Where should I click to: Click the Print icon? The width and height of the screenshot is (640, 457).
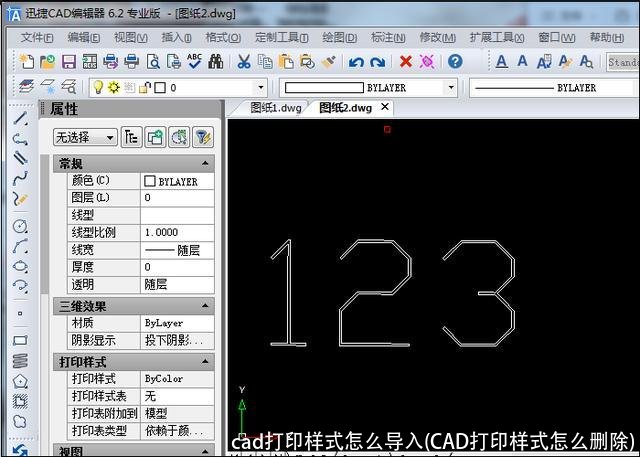tap(131, 62)
